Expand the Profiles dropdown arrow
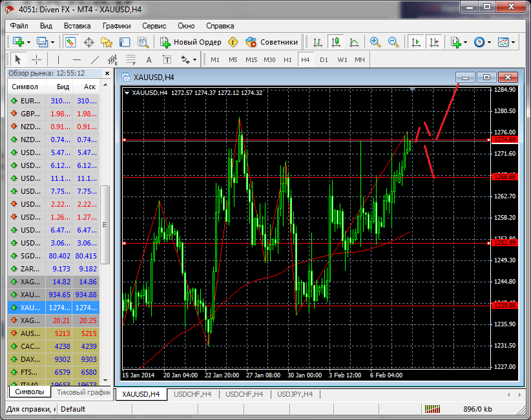The image size is (531, 420). (x=52, y=43)
